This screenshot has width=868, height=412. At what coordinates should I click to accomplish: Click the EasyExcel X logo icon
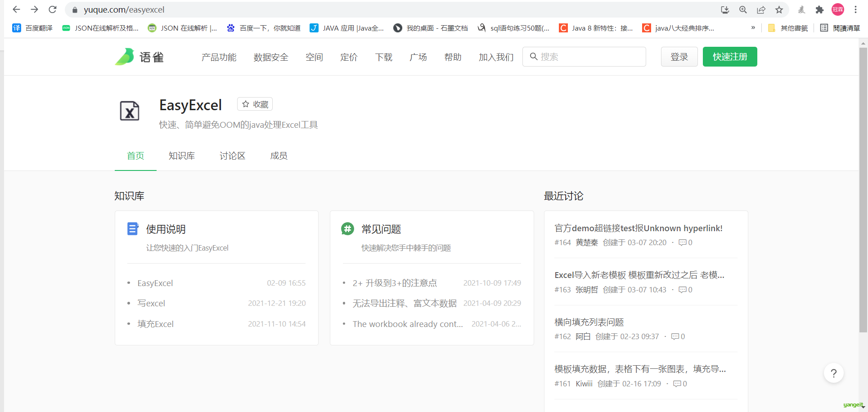pyautogui.click(x=130, y=111)
